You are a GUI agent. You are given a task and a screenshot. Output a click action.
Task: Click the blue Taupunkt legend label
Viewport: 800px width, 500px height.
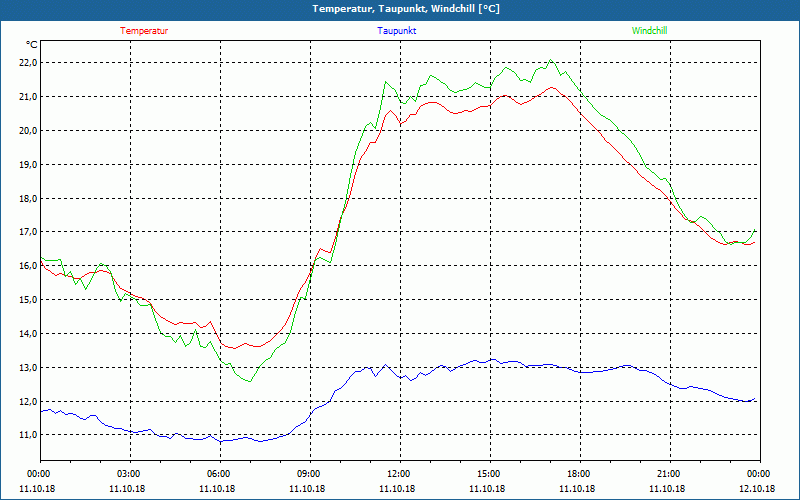396,31
